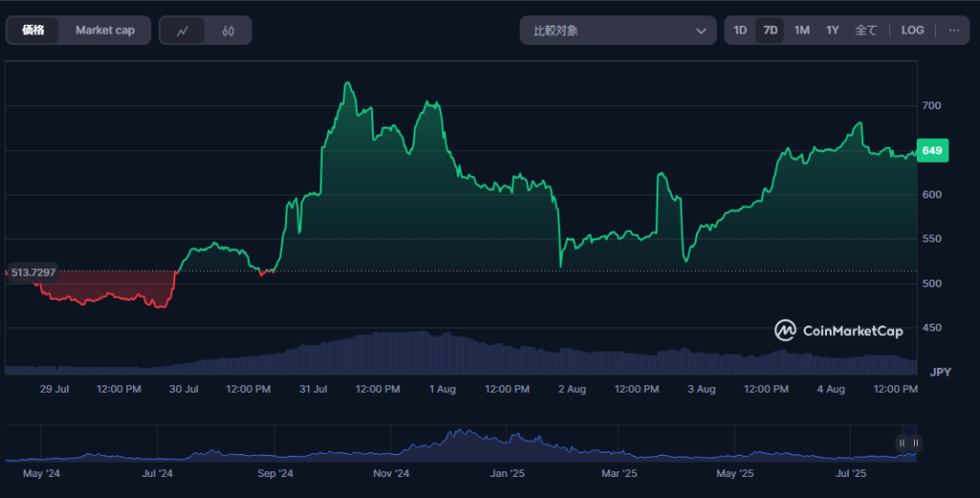Enable the 7D time range

point(770,30)
